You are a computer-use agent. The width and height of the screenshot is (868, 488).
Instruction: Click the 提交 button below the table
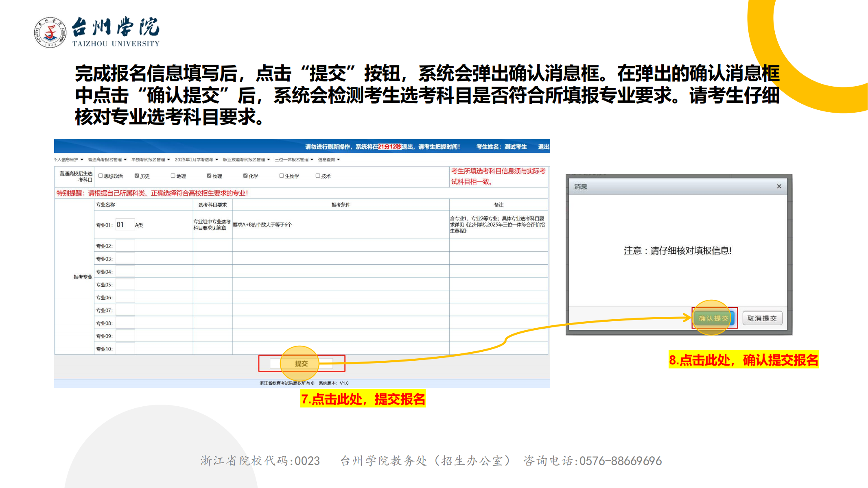click(x=302, y=364)
